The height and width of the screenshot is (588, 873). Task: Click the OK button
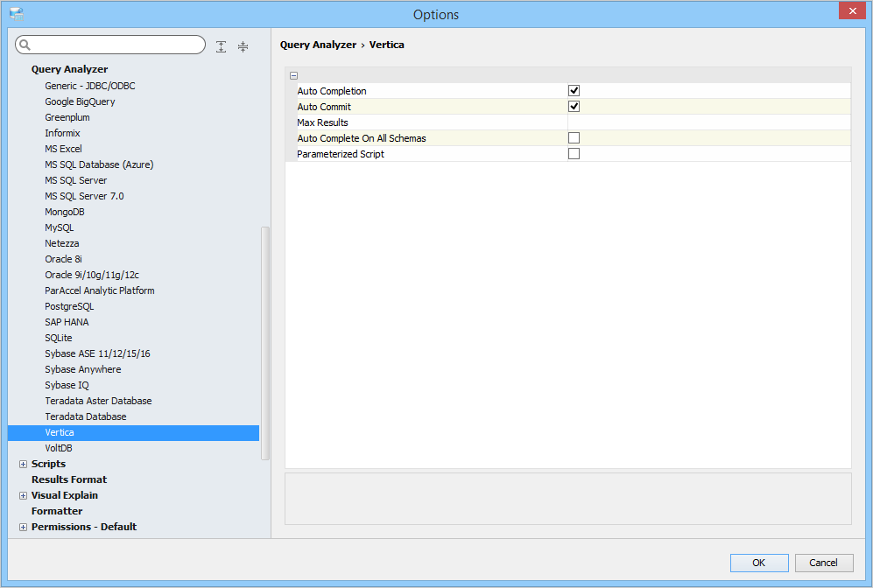(759, 563)
